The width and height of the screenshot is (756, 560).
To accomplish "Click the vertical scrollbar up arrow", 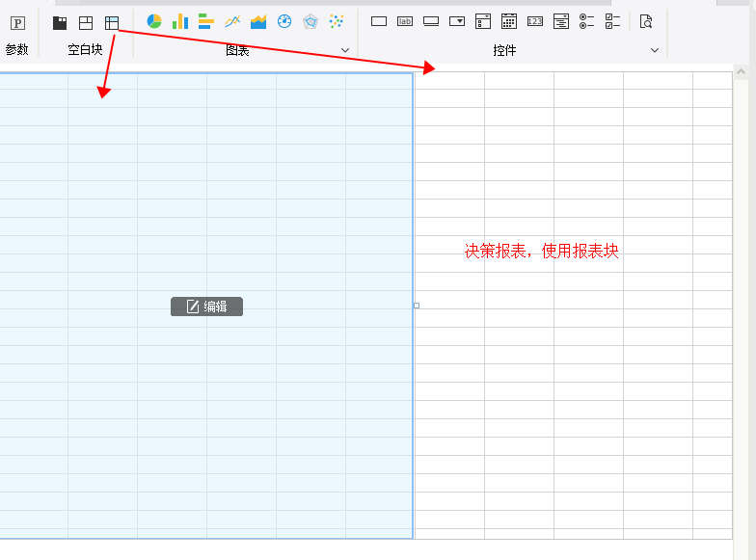I will (741, 71).
